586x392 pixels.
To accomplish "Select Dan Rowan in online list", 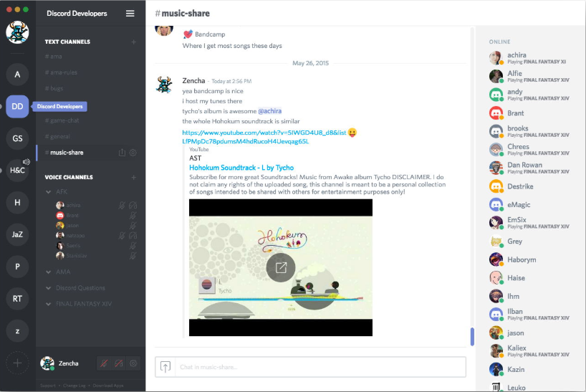I will point(530,168).
